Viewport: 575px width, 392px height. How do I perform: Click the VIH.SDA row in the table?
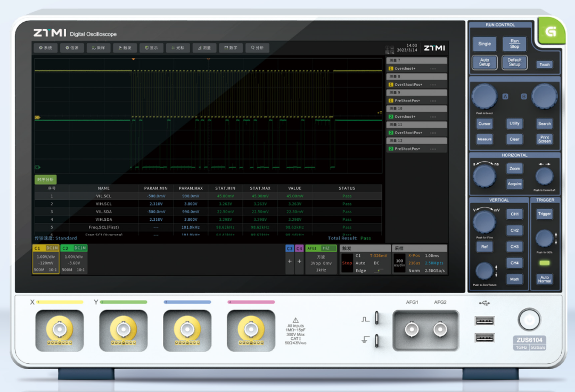tap(208, 220)
